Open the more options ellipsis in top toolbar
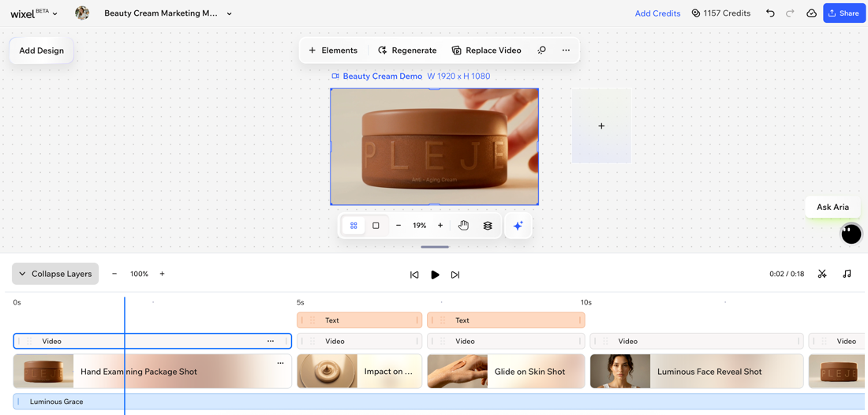The width and height of the screenshot is (868, 415). [x=566, y=50]
